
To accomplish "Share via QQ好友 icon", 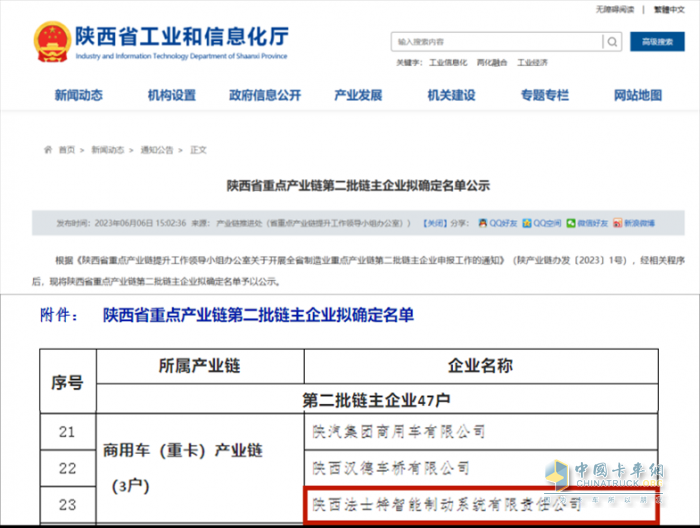I will pos(483,223).
